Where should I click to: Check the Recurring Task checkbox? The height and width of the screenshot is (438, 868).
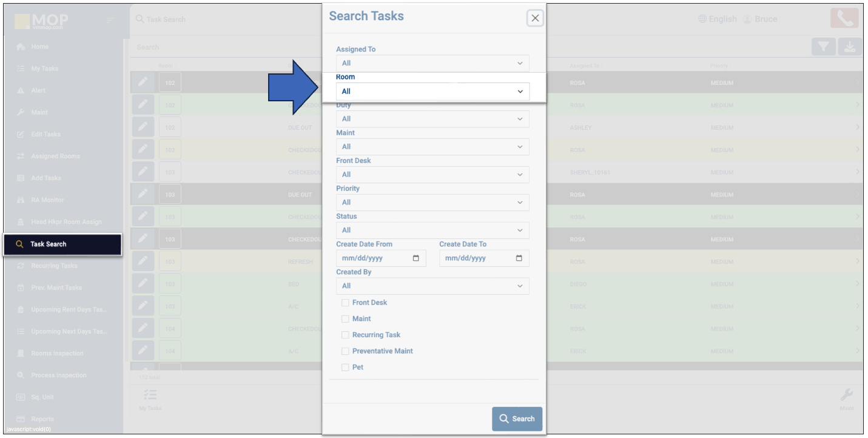coord(345,335)
